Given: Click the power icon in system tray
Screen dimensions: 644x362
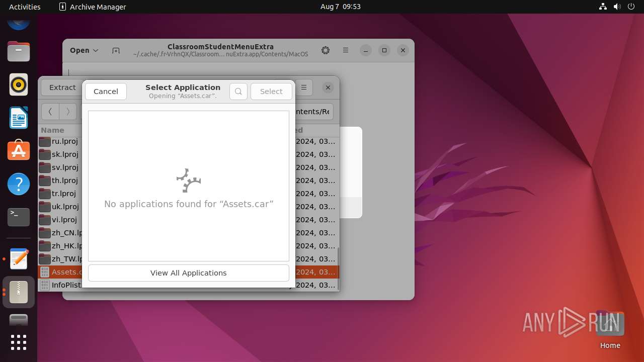Looking at the screenshot, I should pyautogui.click(x=631, y=7).
